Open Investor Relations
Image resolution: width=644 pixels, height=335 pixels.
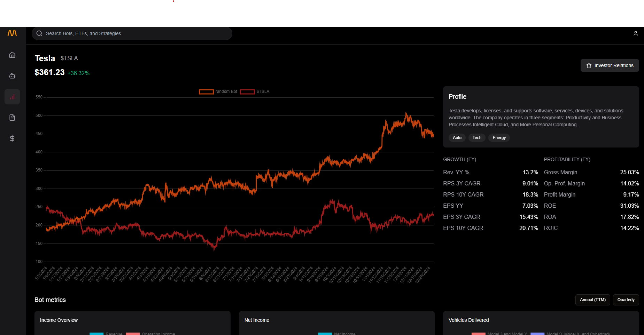pyautogui.click(x=610, y=65)
